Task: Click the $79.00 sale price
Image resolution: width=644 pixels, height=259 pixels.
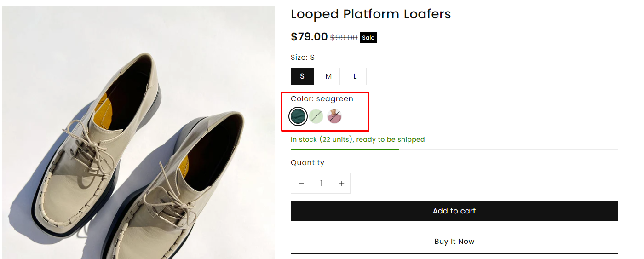Action: tap(309, 37)
